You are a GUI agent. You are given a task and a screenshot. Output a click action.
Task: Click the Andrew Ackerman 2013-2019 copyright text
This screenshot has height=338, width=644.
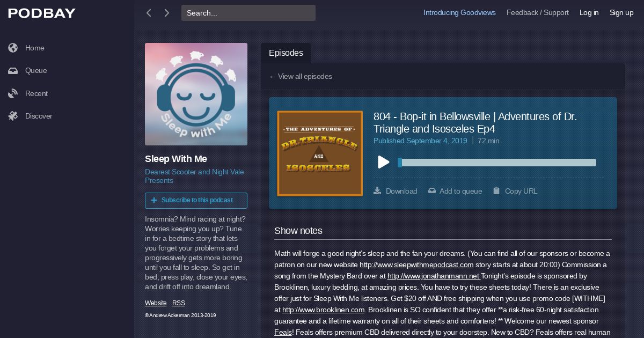click(180, 315)
